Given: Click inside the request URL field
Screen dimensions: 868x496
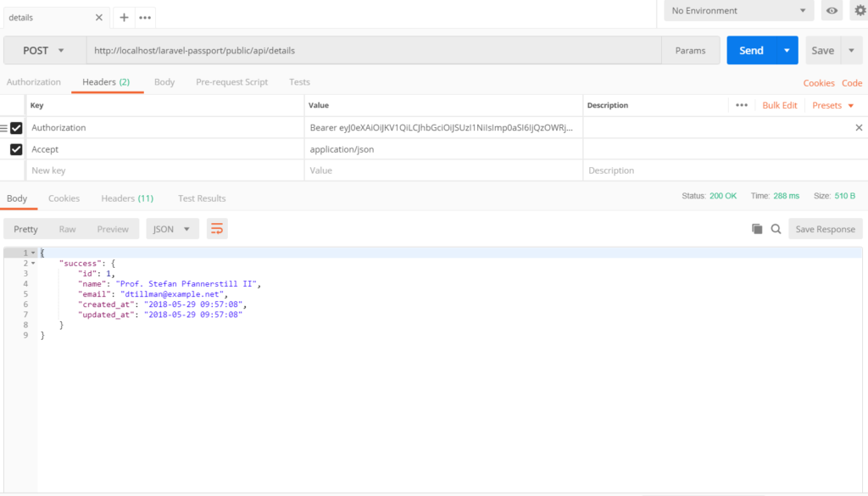Looking at the screenshot, I should (x=339, y=50).
